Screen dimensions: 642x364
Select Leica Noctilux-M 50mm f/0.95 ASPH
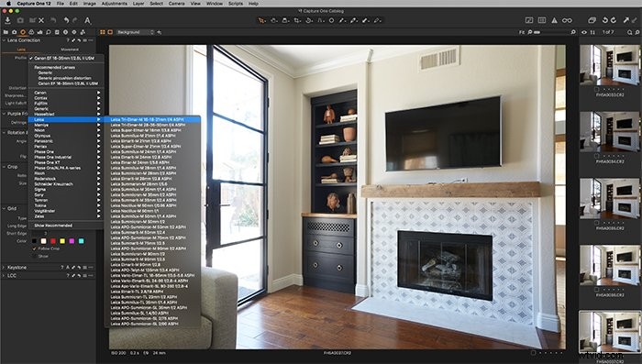(x=143, y=205)
